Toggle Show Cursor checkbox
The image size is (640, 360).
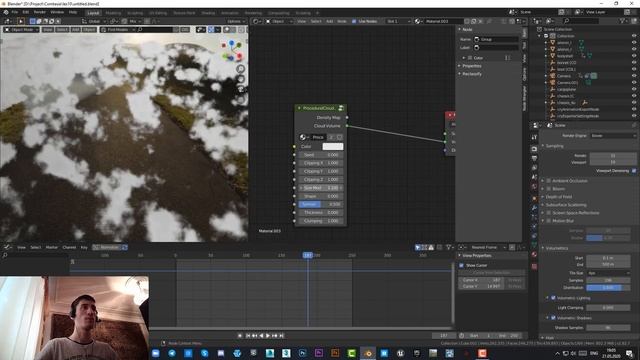tap(462, 265)
